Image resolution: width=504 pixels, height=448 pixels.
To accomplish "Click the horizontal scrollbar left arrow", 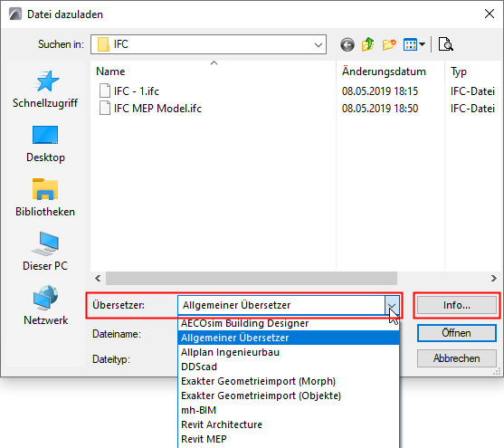I will pyautogui.click(x=98, y=278).
